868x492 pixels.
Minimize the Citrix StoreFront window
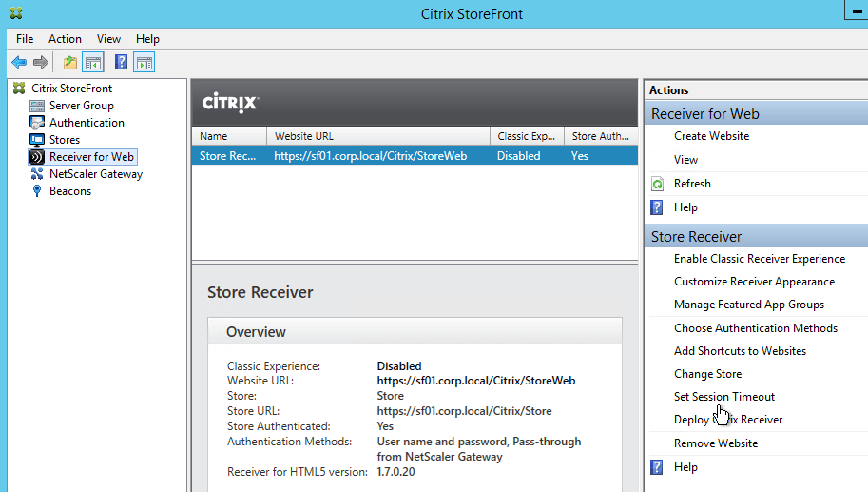[857, 11]
